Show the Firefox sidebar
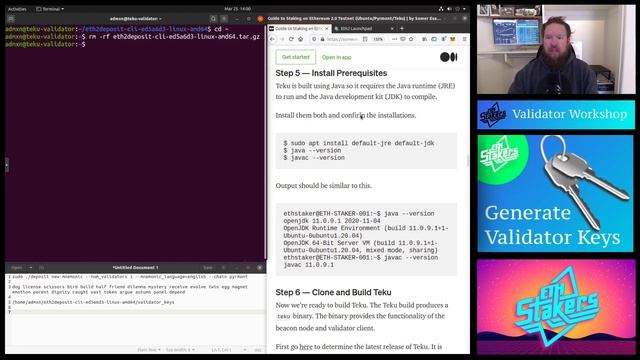The image size is (640, 360). point(434,39)
